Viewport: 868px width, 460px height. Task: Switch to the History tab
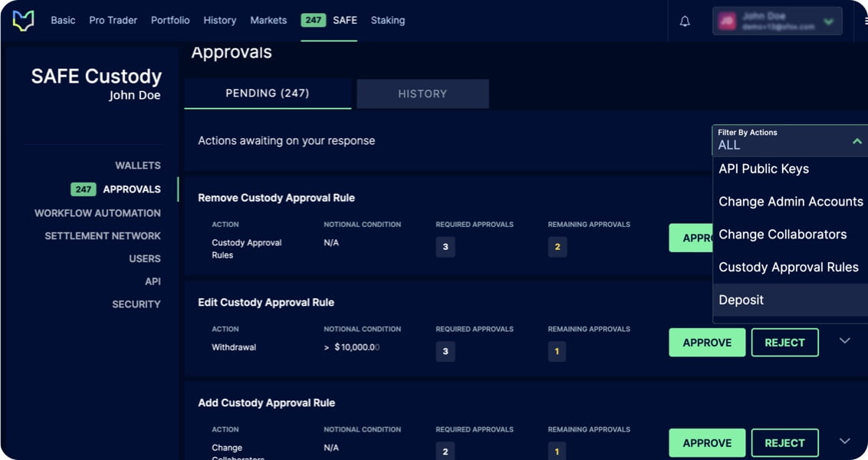pyautogui.click(x=422, y=94)
